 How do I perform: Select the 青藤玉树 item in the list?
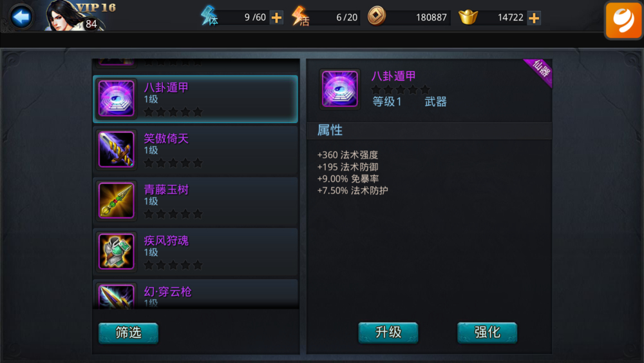tap(196, 201)
